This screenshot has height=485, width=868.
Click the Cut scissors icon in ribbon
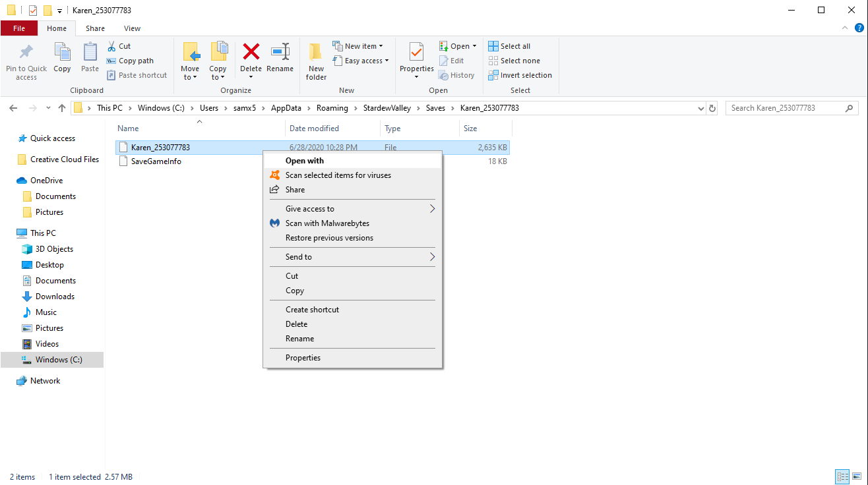point(111,46)
